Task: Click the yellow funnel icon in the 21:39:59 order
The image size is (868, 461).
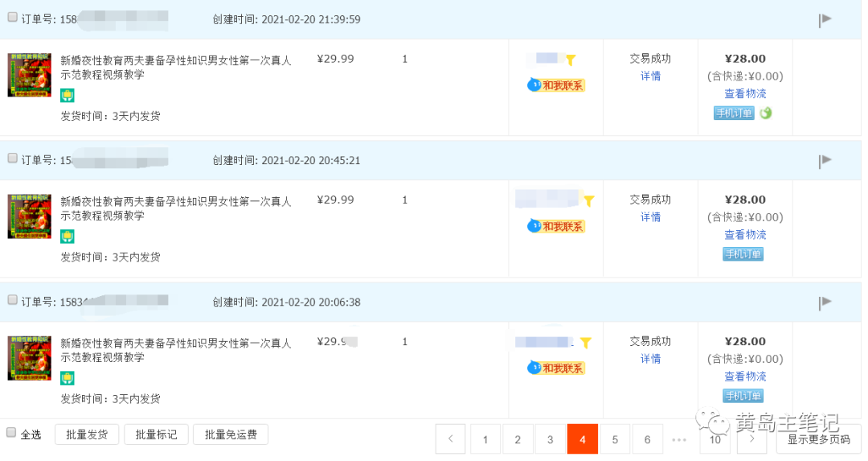Action: click(571, 60)
